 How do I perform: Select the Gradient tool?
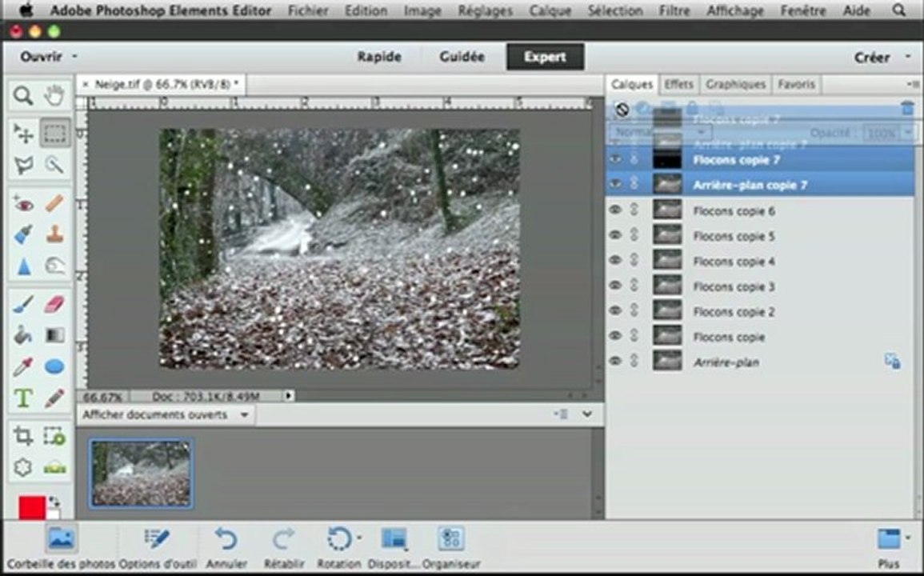tap(54, 335)
